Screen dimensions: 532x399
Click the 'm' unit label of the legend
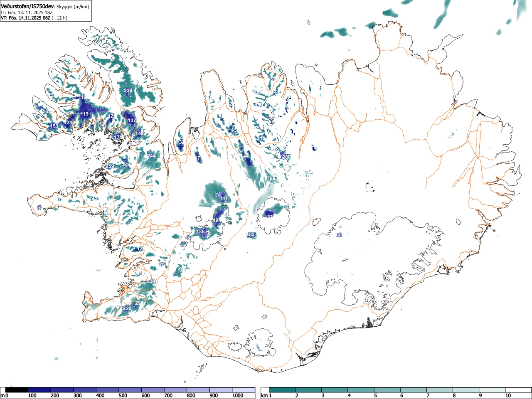[2, 396]
